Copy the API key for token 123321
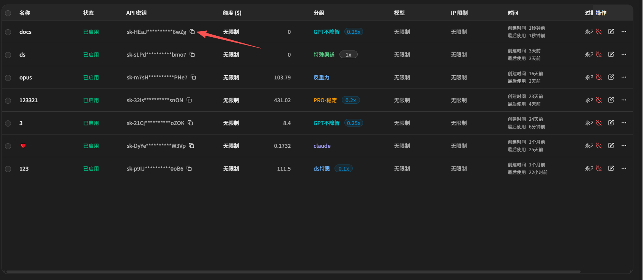The width and height of the screenshot is (644, 280). point(189,100)
